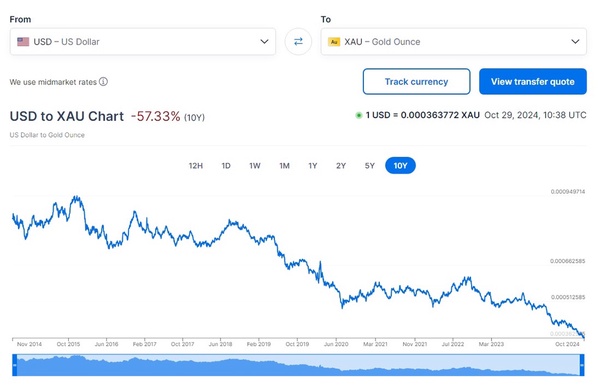Switch chart to 1W range
Viewport: 600px width, 386px height.
click(255, 166)
